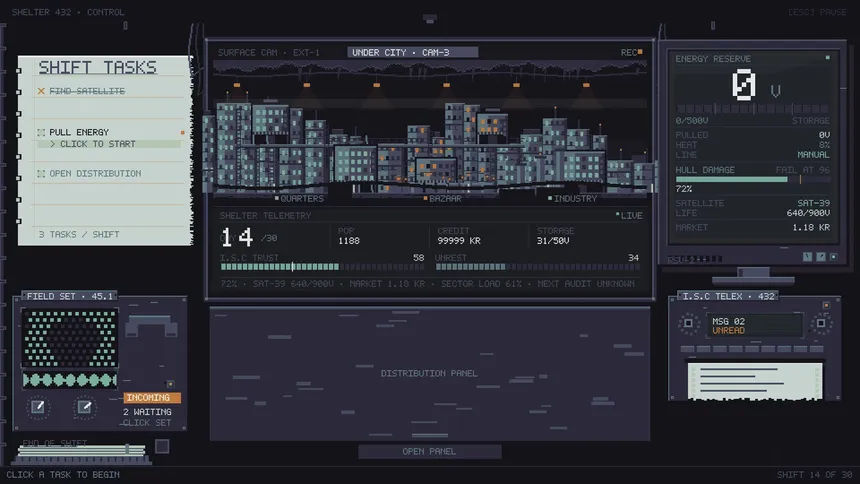Click the CLICK SET label on Field Set
Screen dimensions: 860x484
147,423
